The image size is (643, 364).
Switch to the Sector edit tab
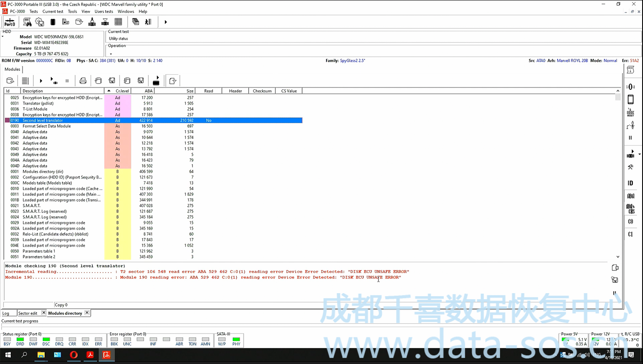pyautogui.click(x=28, y=313)
